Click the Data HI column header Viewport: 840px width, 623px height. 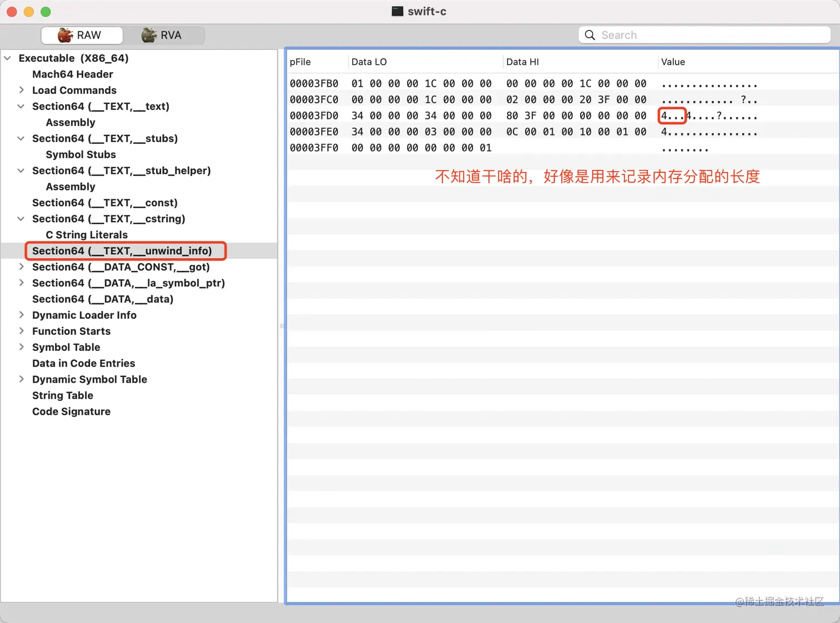click(580, 62)
